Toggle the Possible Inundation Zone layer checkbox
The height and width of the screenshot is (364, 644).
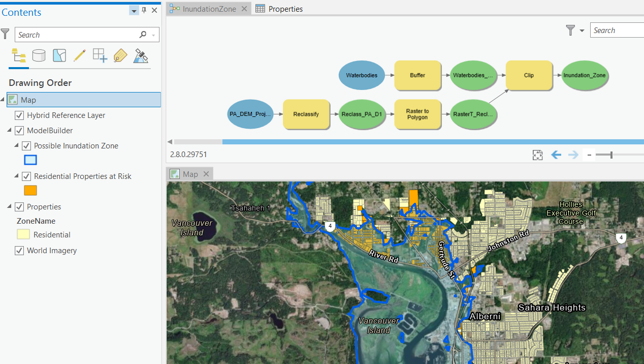26,146
